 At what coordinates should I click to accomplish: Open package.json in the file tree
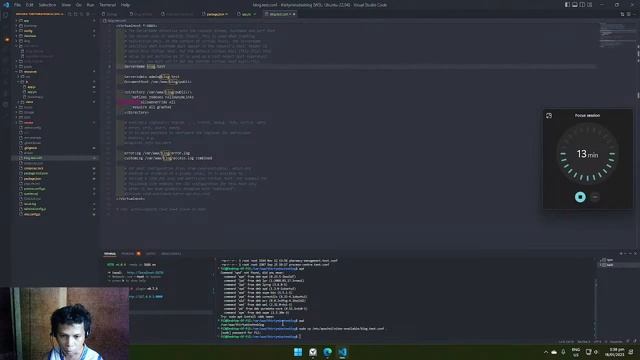tap(33, 178)
